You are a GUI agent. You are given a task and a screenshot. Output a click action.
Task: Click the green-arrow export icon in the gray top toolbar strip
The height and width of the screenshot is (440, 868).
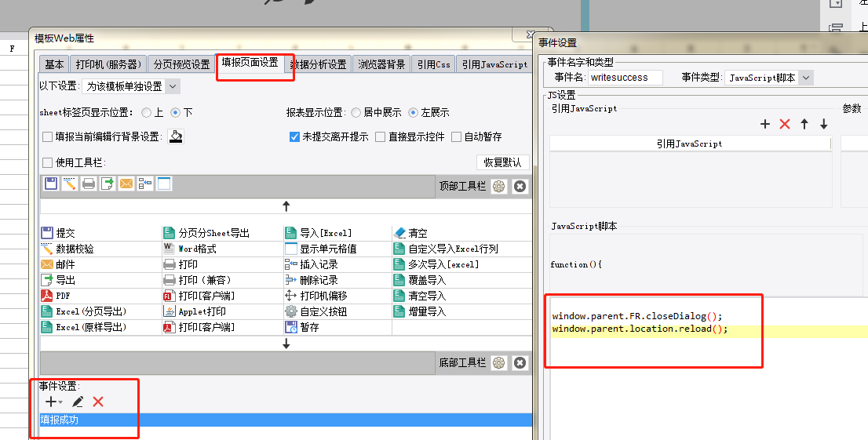click(108, 184)
